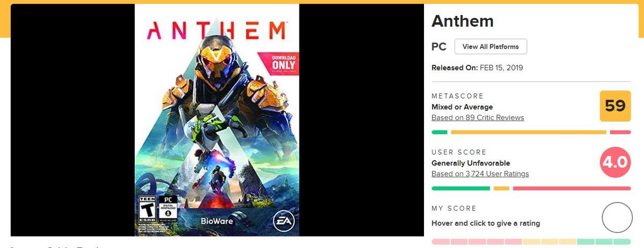
Task: Click the yellow Metascore 59 badge
Action: tap(615, 106)
